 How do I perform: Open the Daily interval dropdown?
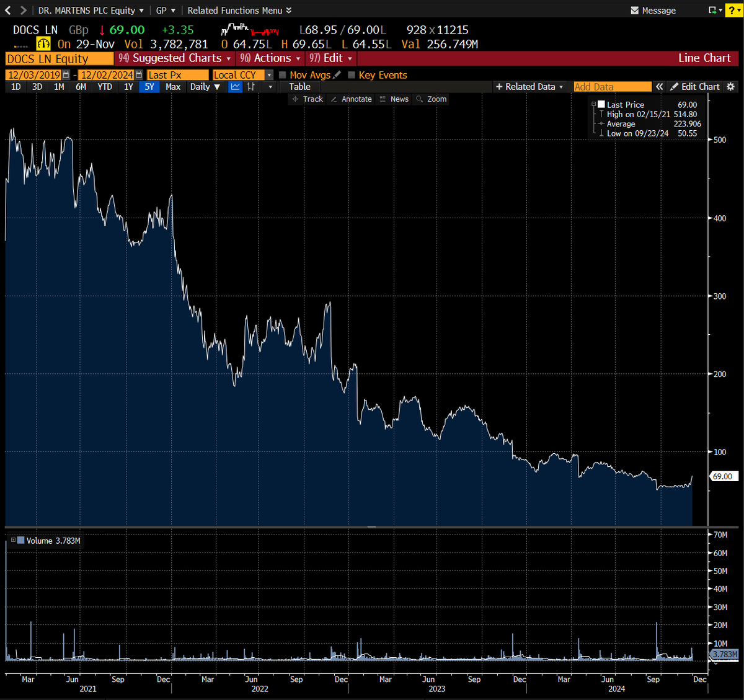(205, 87)
